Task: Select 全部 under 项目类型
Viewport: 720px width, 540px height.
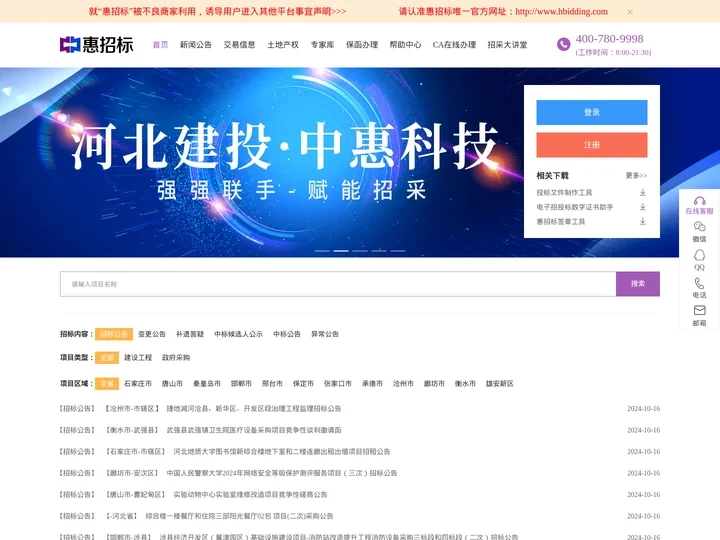Action: tap(107, 358)
